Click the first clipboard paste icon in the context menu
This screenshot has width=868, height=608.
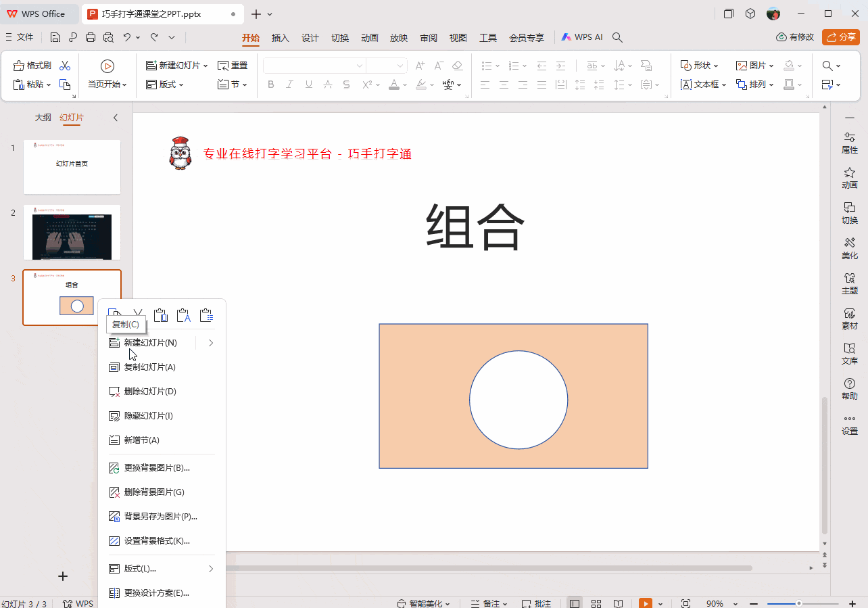coord(160,315)
